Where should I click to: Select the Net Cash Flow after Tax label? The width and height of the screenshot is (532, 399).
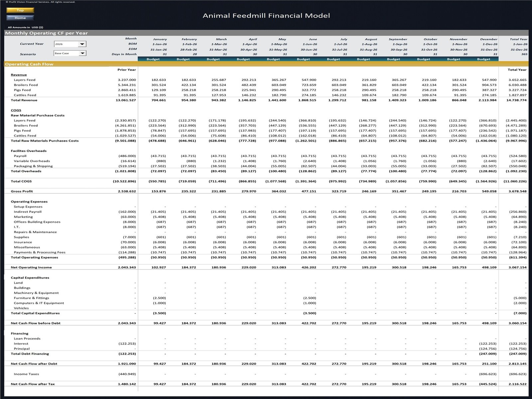pyautogui.click(x=33, y=383)
